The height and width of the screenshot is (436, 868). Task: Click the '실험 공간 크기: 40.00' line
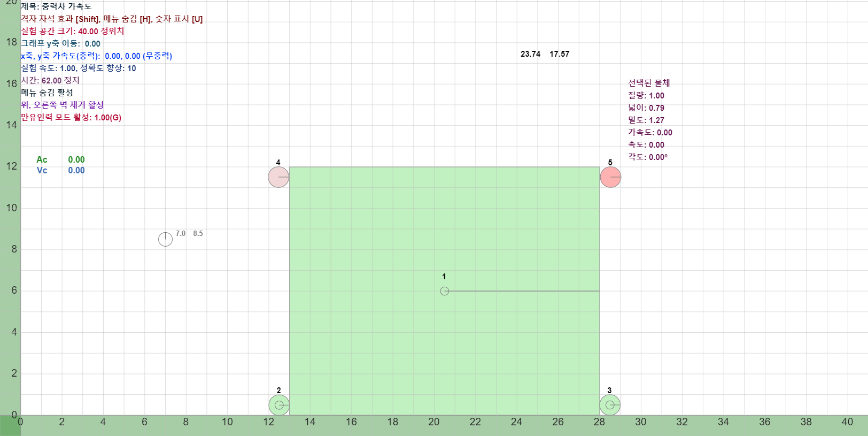[x=73, y=31]
